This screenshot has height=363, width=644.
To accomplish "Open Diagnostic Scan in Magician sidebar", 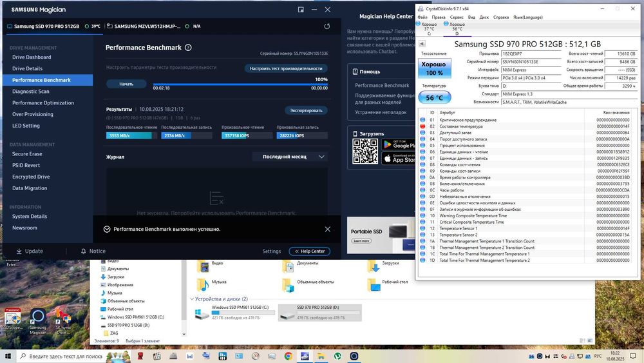I will 31,92.
